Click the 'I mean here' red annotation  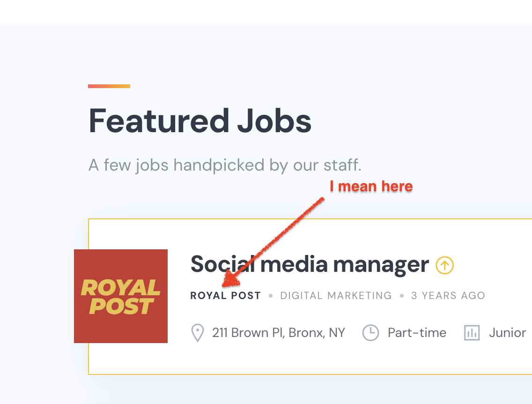click(x=371, y=187)
